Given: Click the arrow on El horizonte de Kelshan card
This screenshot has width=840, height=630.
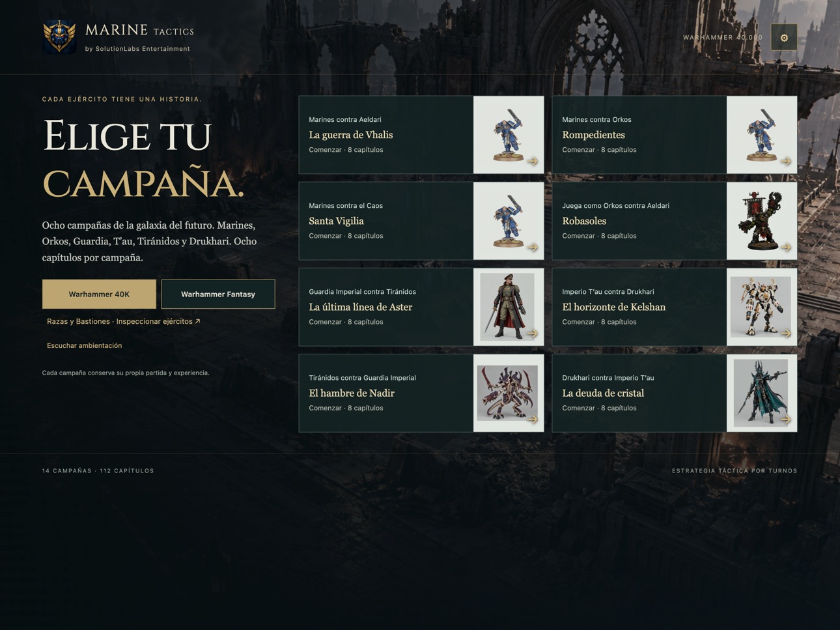Looking at the screenshot, I should (786, 333).
